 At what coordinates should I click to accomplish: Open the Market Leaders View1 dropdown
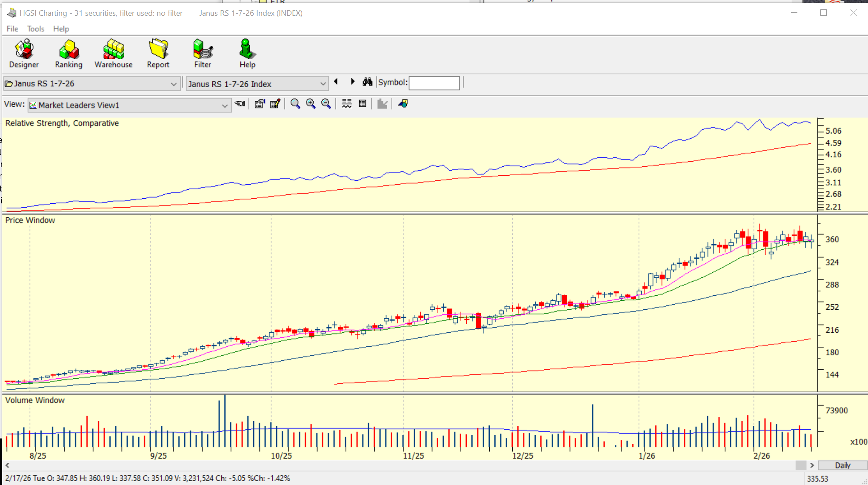pos(224,106)
